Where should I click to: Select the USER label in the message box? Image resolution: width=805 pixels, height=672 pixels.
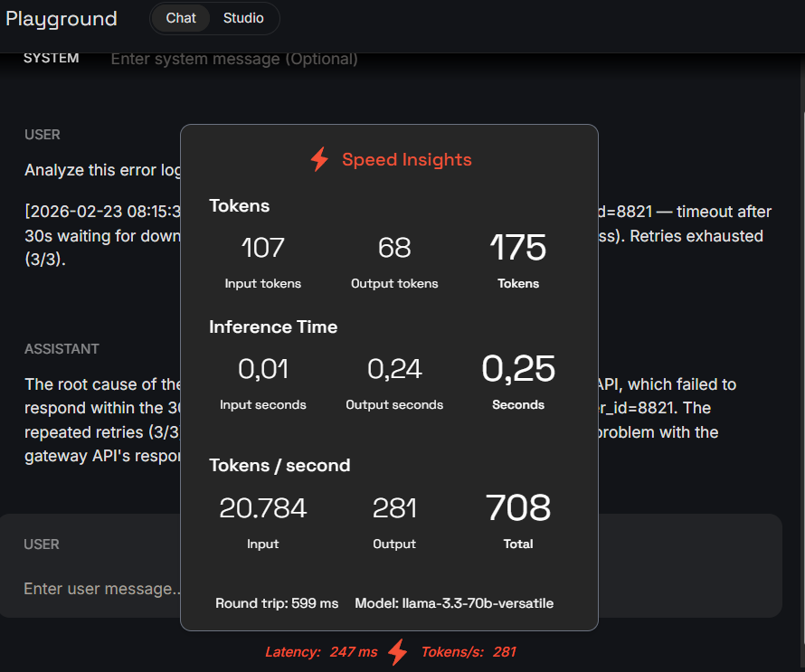point(42,544)
